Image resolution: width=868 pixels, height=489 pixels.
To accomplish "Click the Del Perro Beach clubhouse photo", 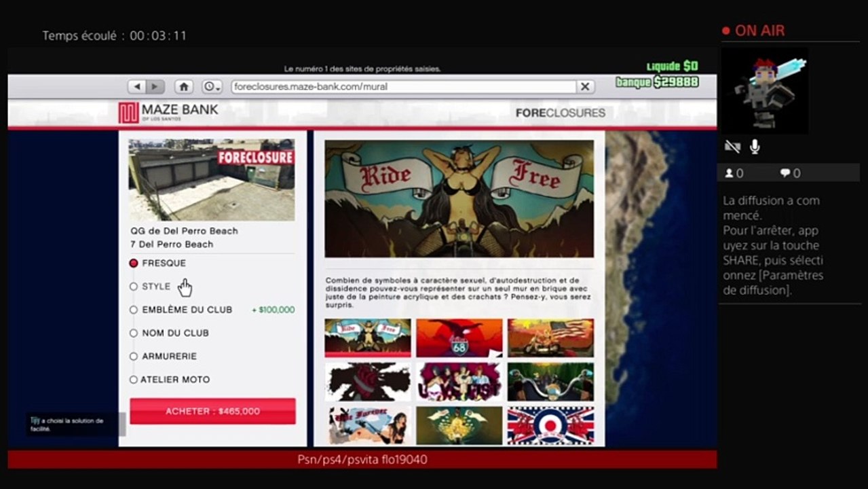I will pos(212,180).
